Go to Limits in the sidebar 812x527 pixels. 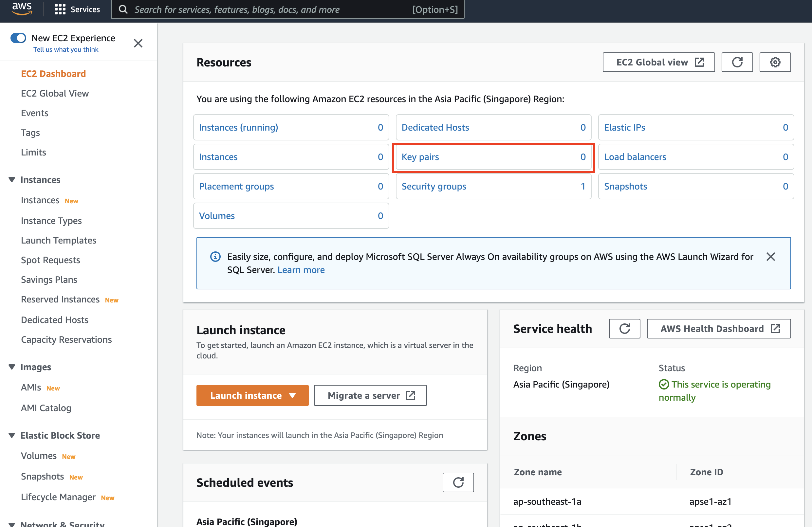coord(33,152)
